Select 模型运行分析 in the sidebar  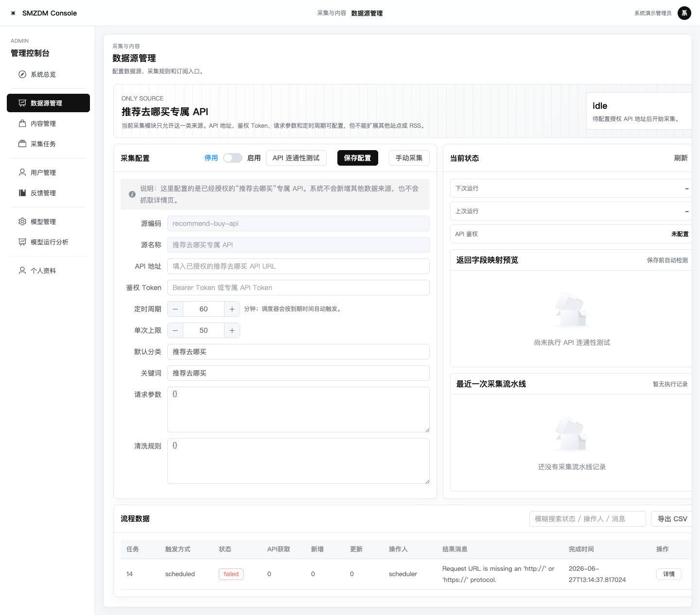pyautogui.click(x=48, y=242)
